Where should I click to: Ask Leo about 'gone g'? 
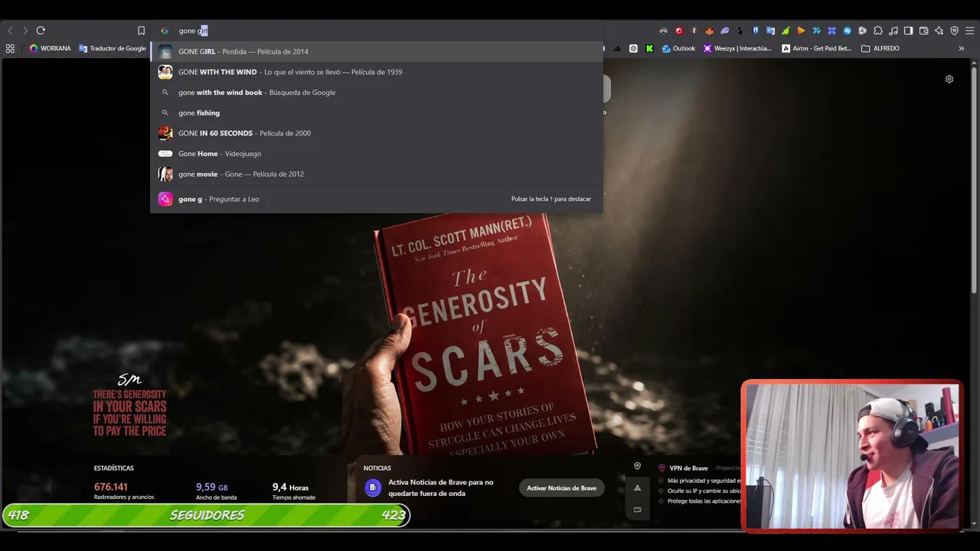click(x=377, y=199)
